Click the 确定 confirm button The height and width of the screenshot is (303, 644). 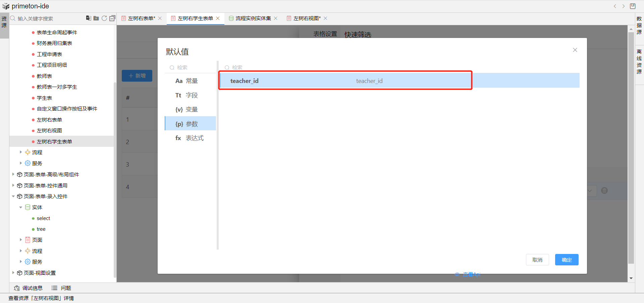pyautogui.click(x=567, y=260)
